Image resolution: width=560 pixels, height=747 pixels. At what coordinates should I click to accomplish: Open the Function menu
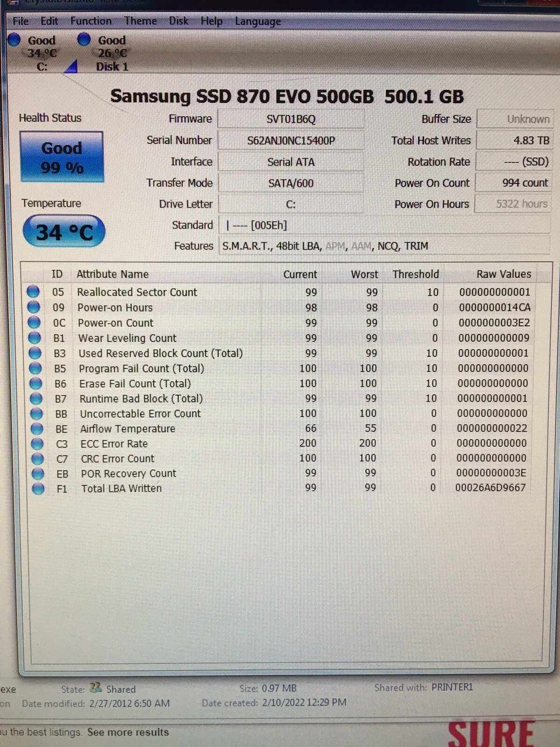click(91, 21)
